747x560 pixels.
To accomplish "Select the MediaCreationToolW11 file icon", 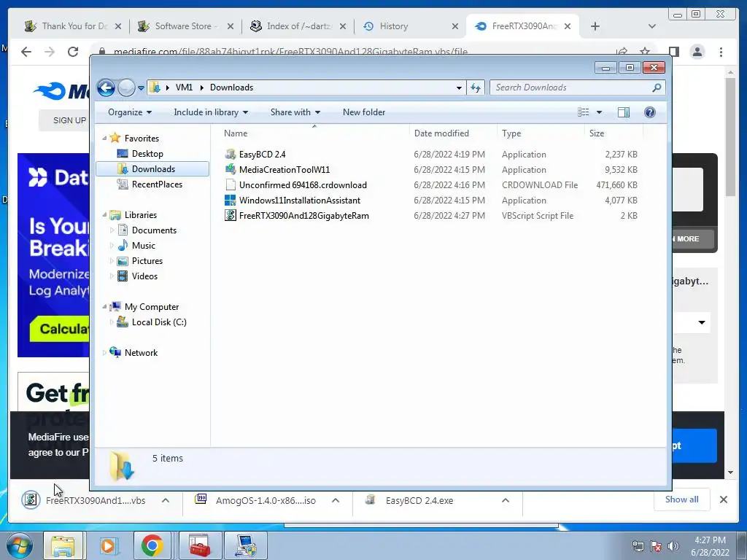I will pyautogui.click(x=230, y=169).
